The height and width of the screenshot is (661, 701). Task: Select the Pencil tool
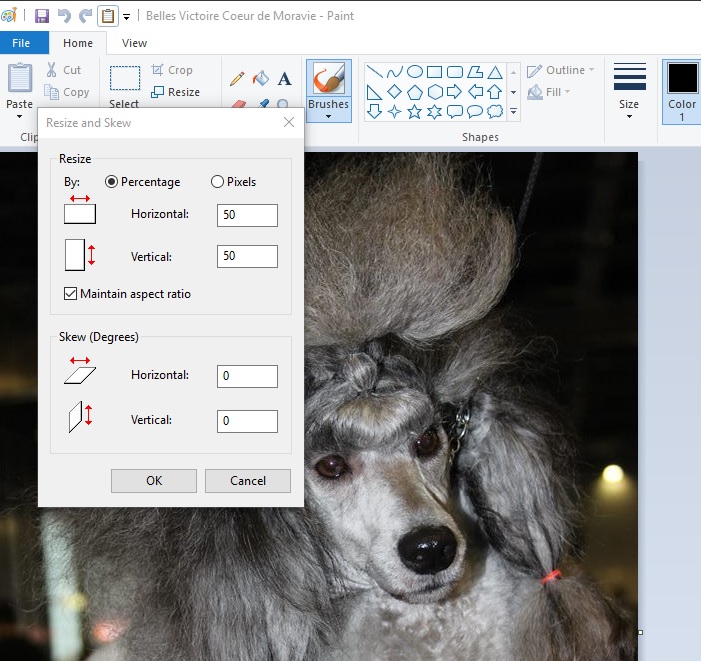[237, 79]
